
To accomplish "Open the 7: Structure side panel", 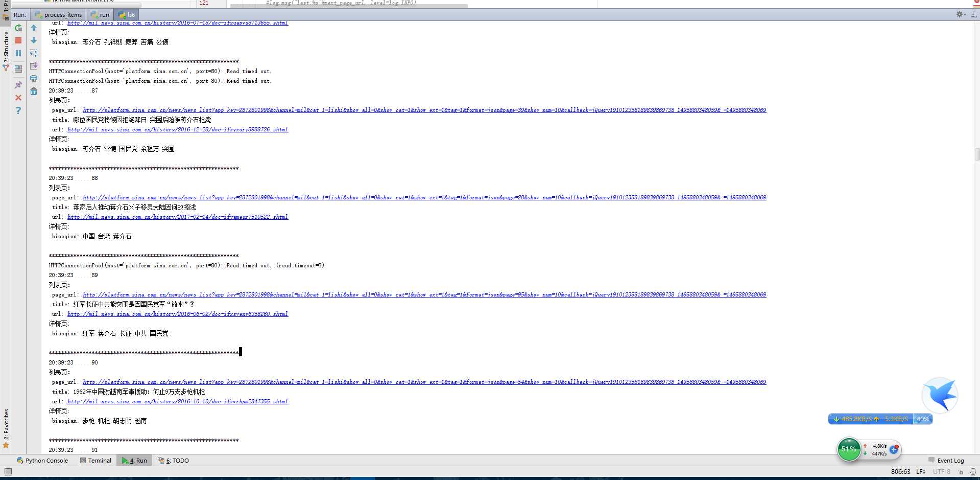I will [x=6, y=51].
